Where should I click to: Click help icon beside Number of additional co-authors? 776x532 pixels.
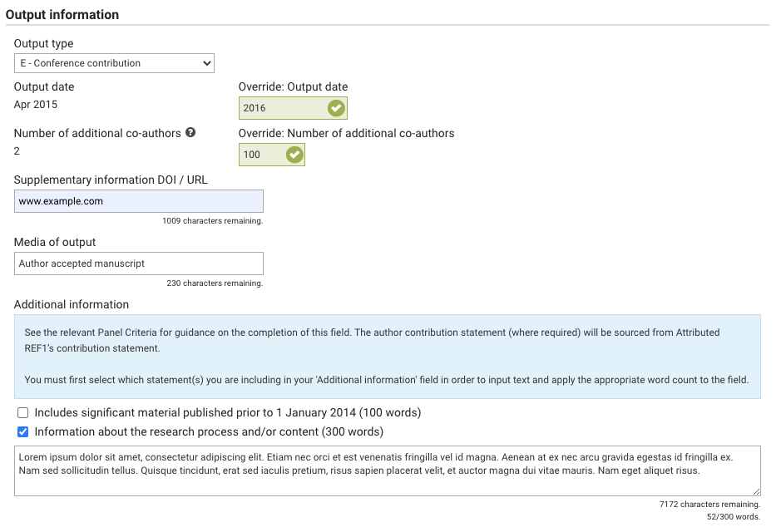(x=190, y=132)
